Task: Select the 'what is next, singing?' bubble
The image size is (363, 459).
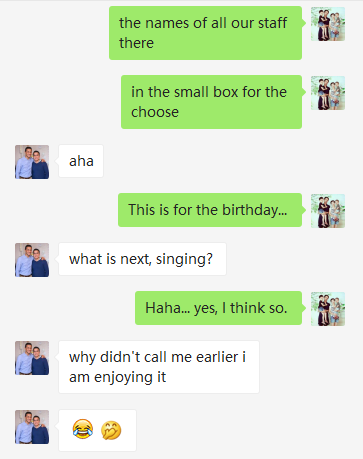Action: coord(142,259)
